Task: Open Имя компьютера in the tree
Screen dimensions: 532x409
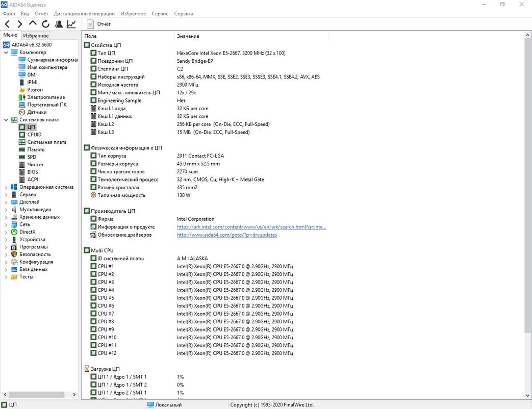Action: [47, 67]
